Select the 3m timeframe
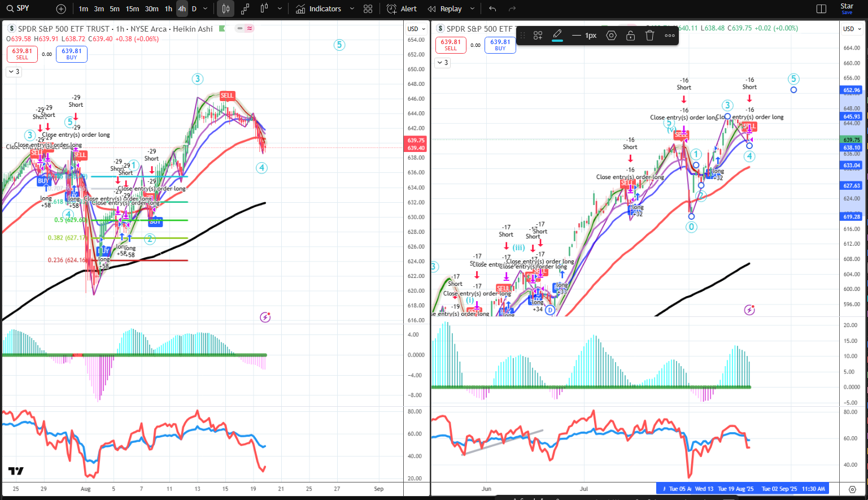The image size is (868, 500). coord(99,9)
